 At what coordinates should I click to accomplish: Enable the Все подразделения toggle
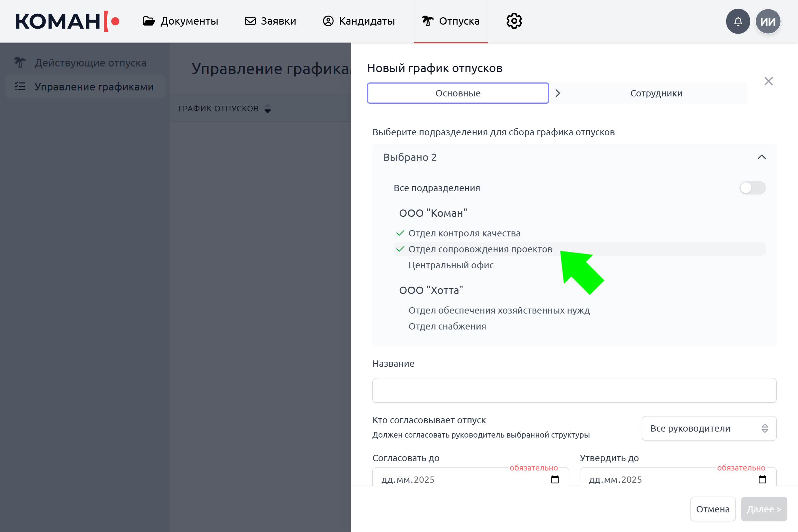(x=752, y=188)
